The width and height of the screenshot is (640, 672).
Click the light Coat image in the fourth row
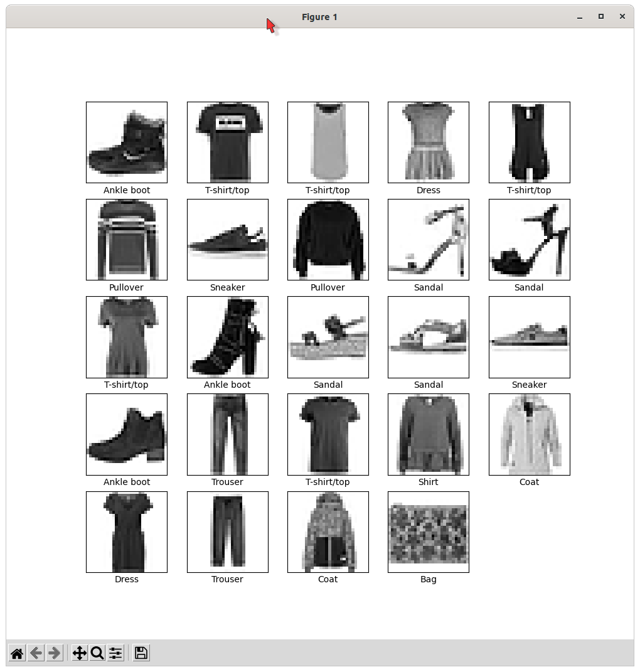529,434
